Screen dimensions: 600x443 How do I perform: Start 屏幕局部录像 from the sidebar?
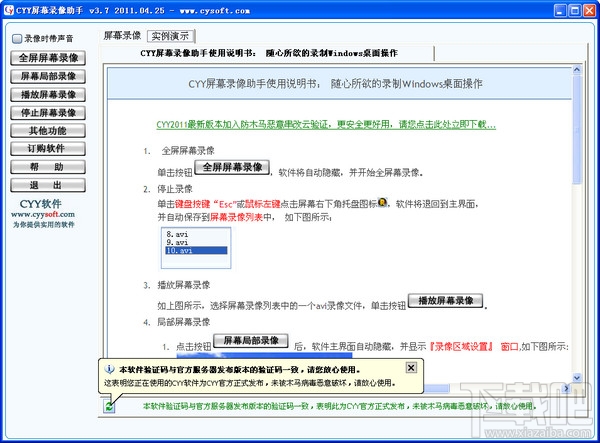click(48, 77)
